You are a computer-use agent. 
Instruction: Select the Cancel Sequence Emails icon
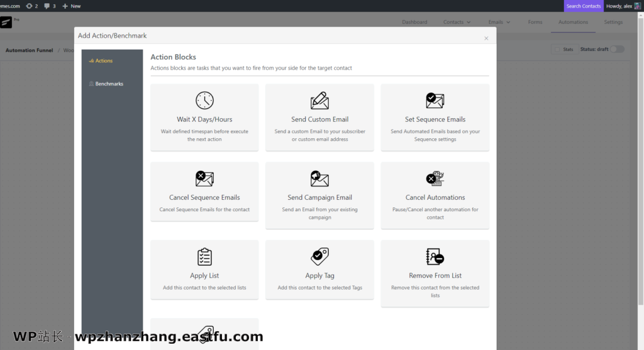pyautogui.click(x=204, y=178)
